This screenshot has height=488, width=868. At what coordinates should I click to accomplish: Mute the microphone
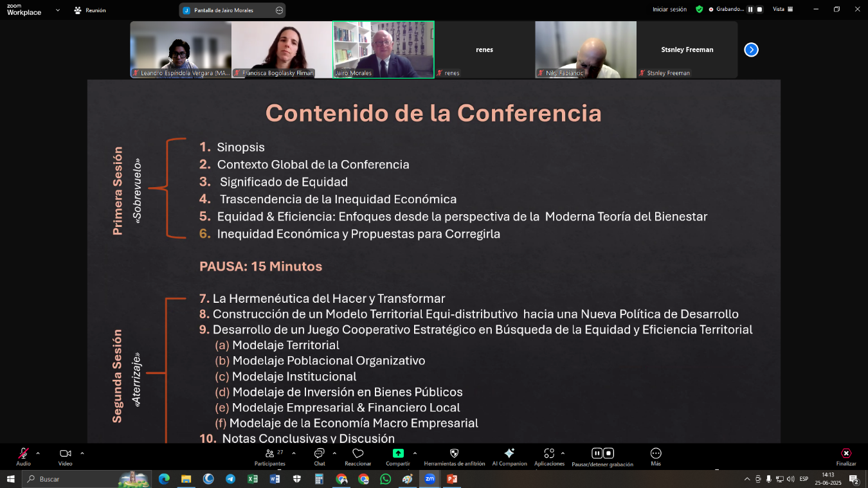(22, 453)
